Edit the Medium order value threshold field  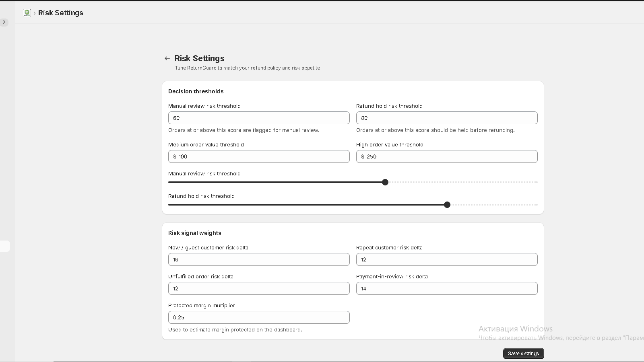pos(259,156)
